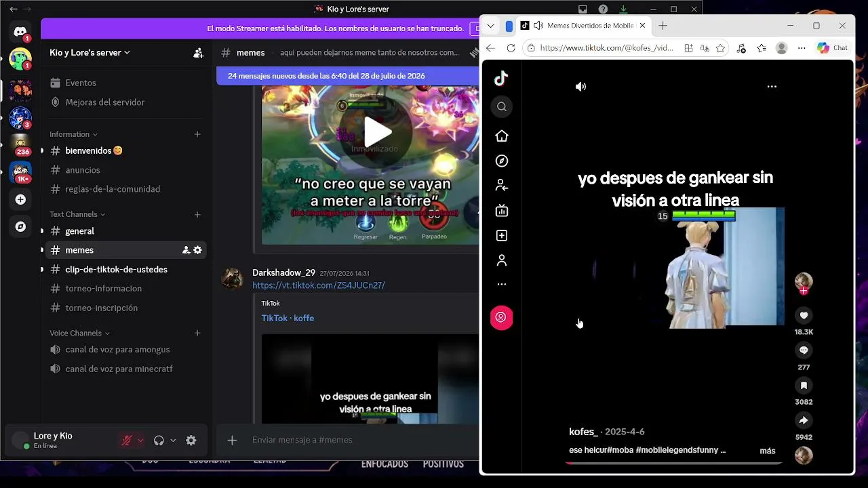The width and height of the screenshot is (868, 488).
Task: Open the split screen icon in address bar
Action: pyautogui.click(x=688, y=48)
